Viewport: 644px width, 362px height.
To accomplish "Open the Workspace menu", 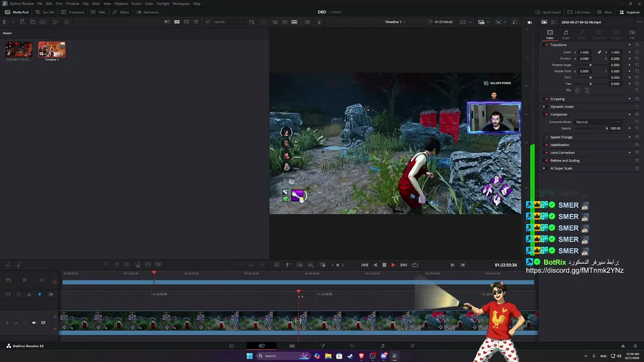I will pos(181,4).
